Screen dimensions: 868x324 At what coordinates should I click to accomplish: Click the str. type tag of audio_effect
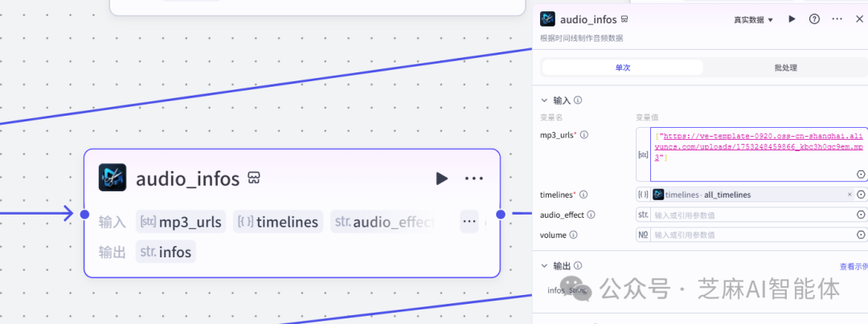point(643,215)
